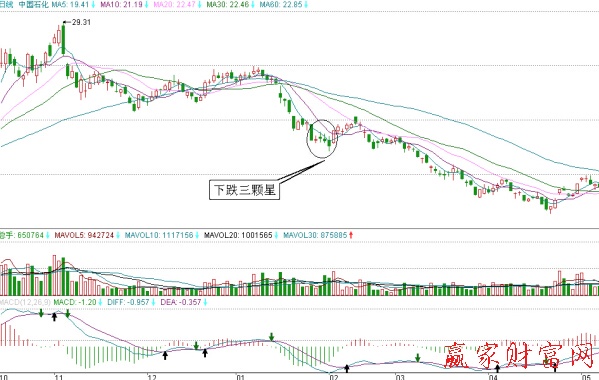Click the MA60: 22.85 legend label

click(281, 5)
